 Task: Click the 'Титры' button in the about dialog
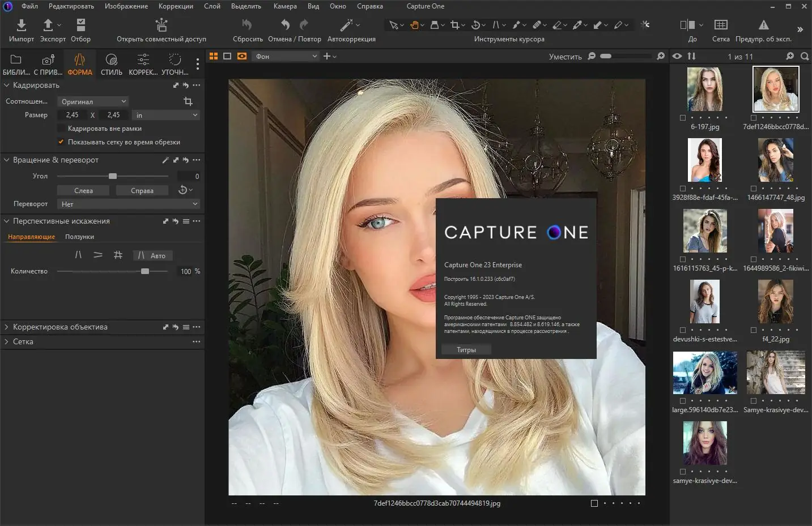[x=466, y=349]
